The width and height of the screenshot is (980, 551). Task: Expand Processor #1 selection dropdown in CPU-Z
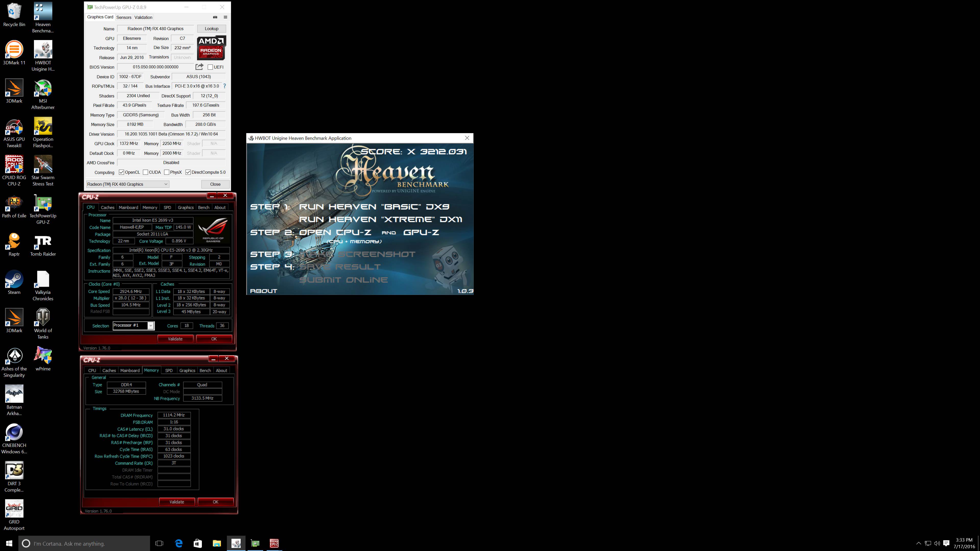tap(151, 325)
